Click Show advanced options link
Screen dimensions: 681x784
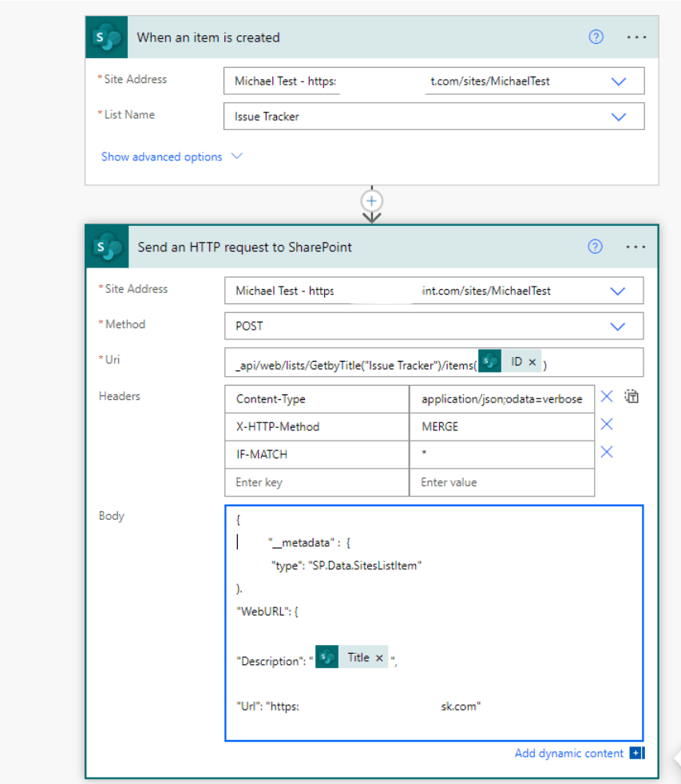tap(161, 156)
